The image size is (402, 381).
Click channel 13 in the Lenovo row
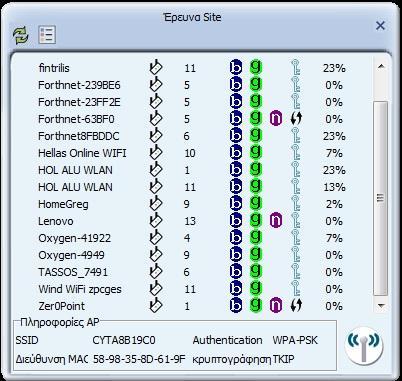(x=190, y=221)
